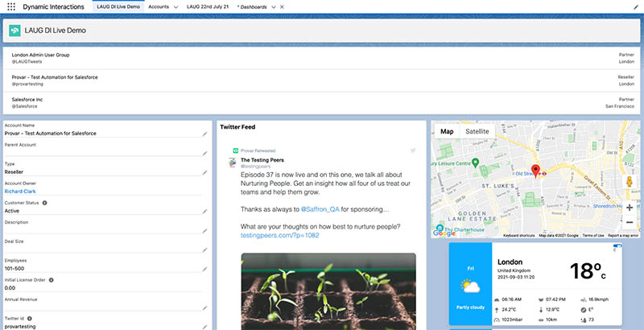Switch map to Map view
This screenshot has height=330, width=644.
point(447,131)
